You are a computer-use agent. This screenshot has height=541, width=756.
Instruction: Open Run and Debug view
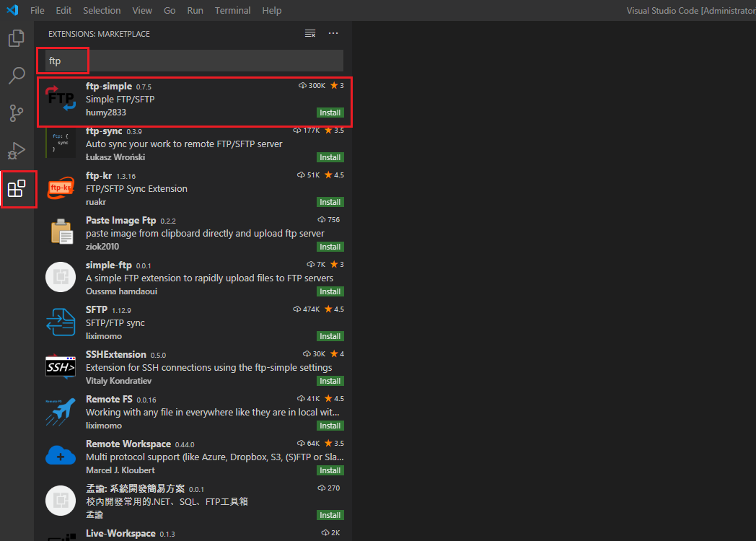point(17,151)
